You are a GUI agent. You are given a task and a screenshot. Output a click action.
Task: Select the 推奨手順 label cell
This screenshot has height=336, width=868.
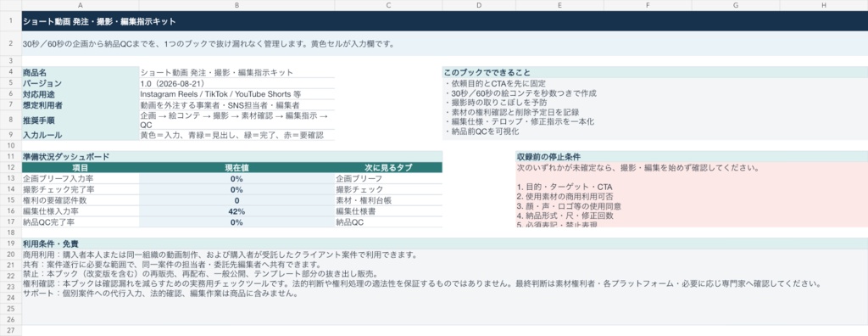coord(81,120)
